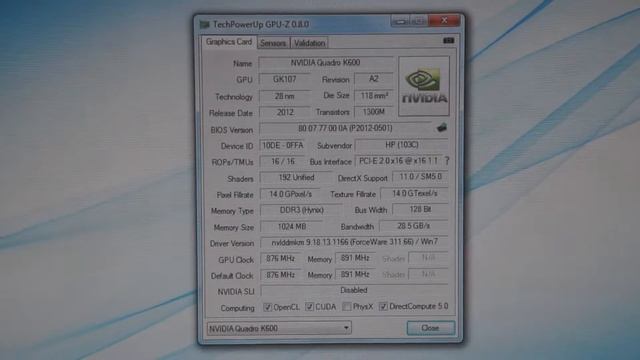This screenshot has height=360, width=640.
Task: Click the TechPowerUp GPU-Z 0.8.0 title text
Action: click(x=261, y=24)
